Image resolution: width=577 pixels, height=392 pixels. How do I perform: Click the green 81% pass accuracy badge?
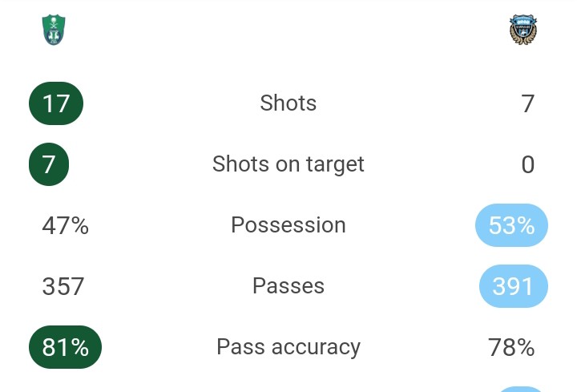pos(65,347)
